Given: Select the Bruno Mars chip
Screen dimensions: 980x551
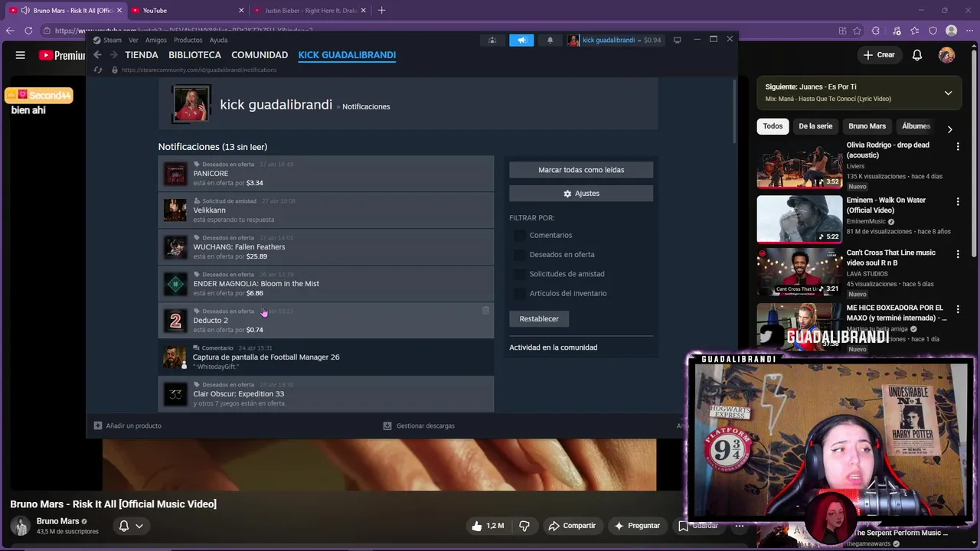Looking at the screenshot, I should point(867,126).
